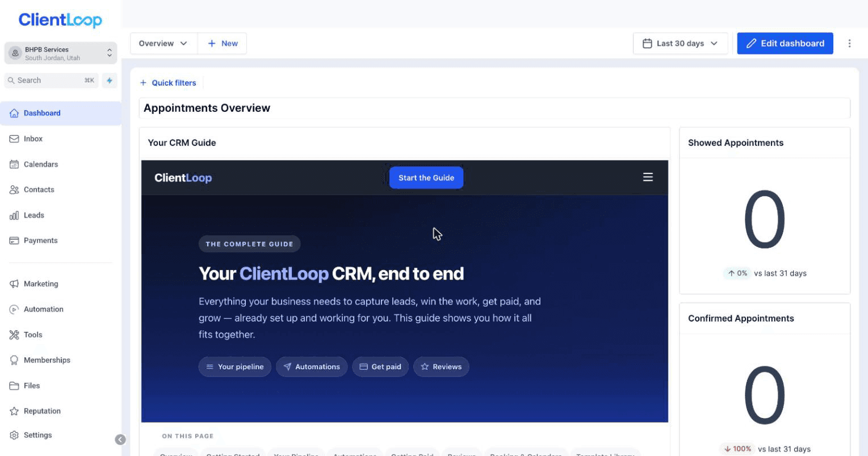Add Quick filters
Screen dimensions: 868x456
(168, 83)
